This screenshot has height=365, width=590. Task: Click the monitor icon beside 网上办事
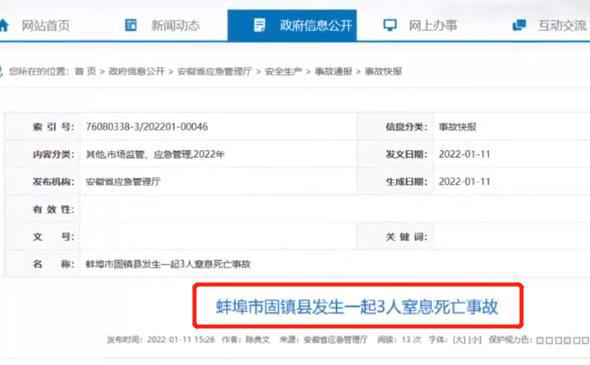390,25
